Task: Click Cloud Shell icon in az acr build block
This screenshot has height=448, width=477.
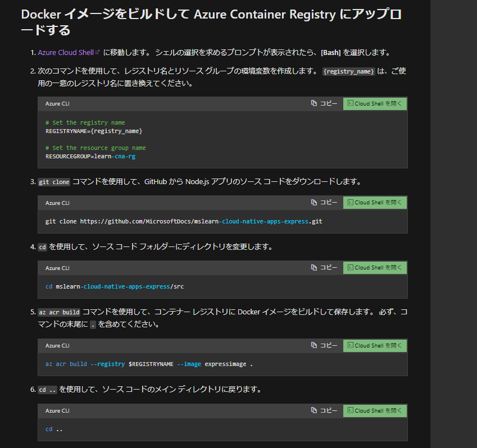Action: click(x=350, y=345)
